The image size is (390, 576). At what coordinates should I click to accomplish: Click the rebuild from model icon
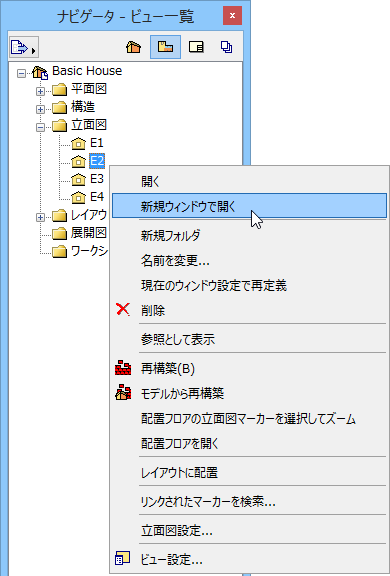[x=123, y=393]
